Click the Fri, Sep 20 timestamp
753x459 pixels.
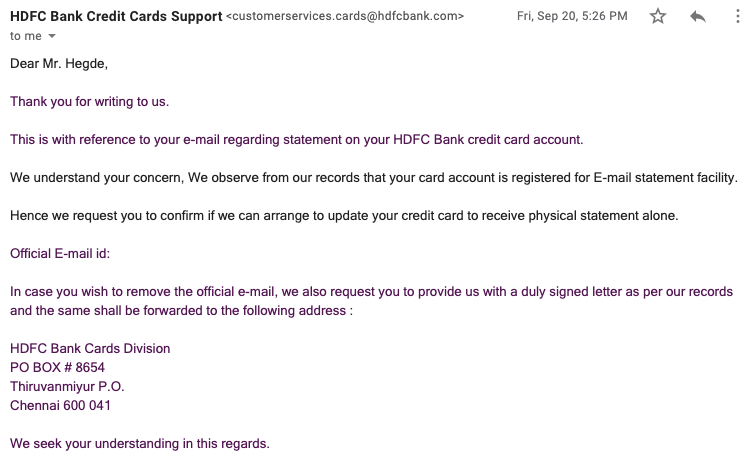(x=572, y=17)
